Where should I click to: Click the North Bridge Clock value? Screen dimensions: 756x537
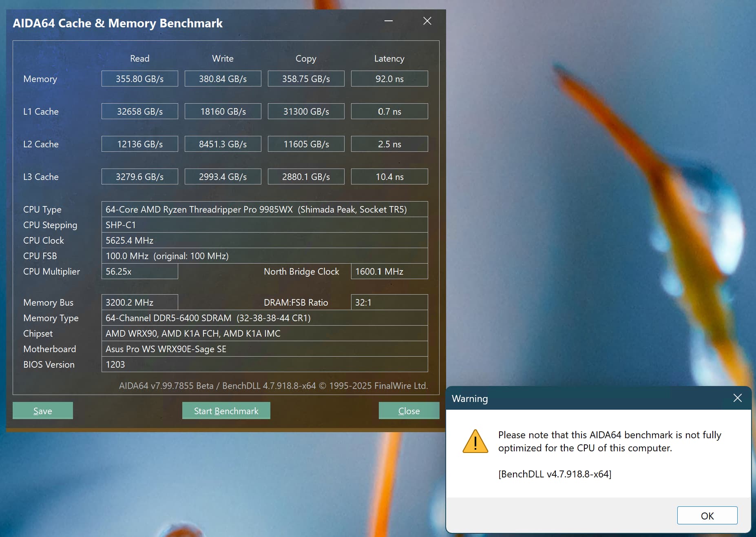point(389,271)
